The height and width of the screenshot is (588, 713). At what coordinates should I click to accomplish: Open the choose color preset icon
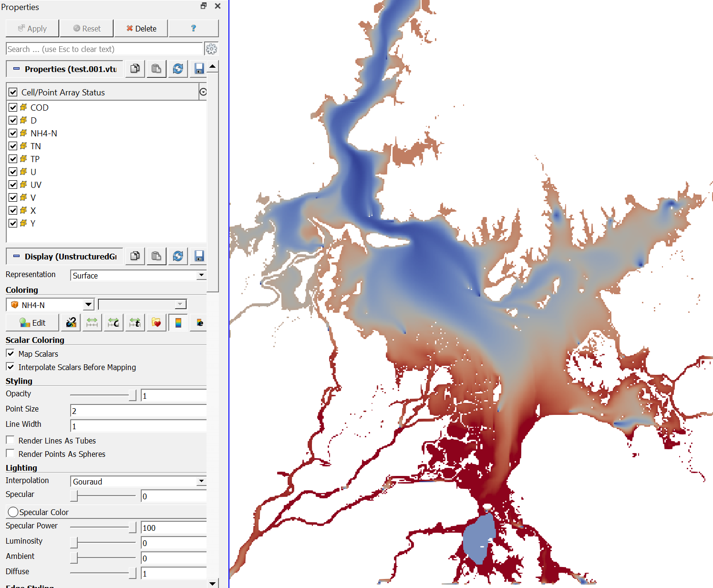tap(156, 323)
